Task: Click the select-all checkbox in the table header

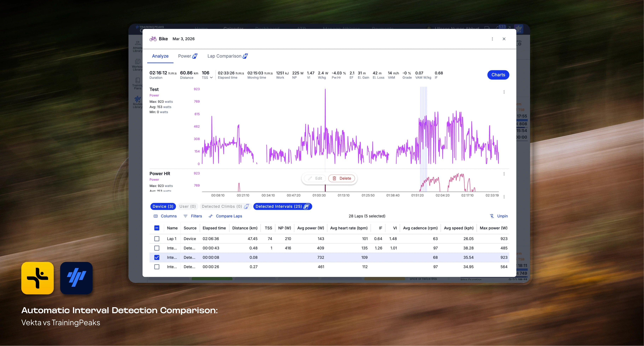Action: 157,228
